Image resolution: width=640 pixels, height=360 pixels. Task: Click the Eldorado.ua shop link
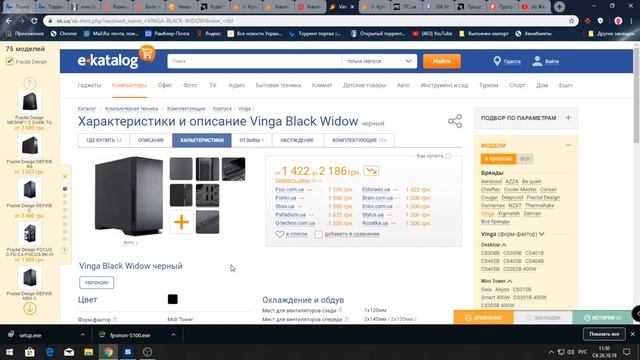pyautogui.click(x=376, y=189)
